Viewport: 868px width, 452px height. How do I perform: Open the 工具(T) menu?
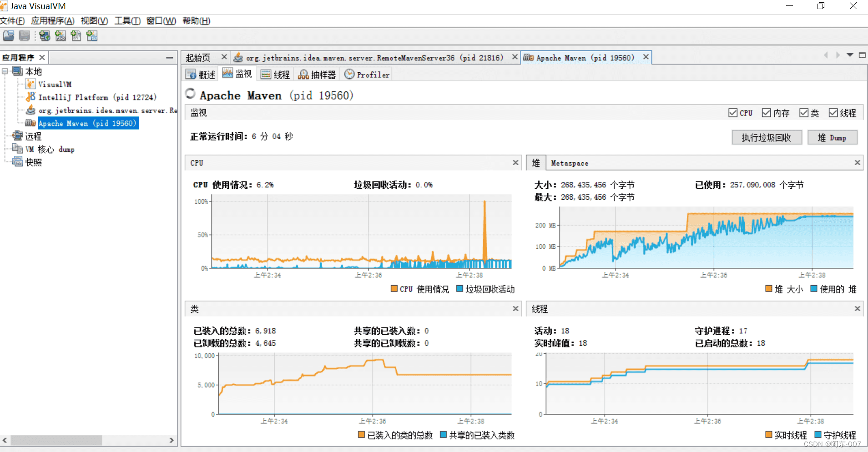[x=127, y=20]
